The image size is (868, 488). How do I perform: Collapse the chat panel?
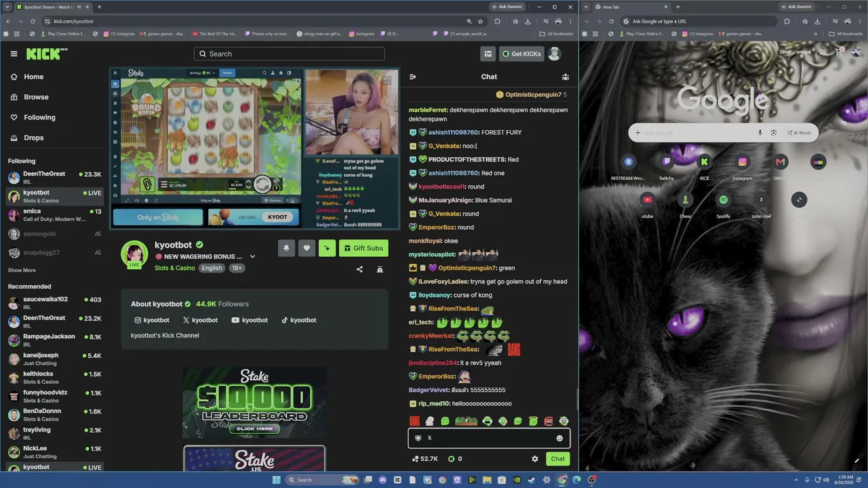pos(413,77)
